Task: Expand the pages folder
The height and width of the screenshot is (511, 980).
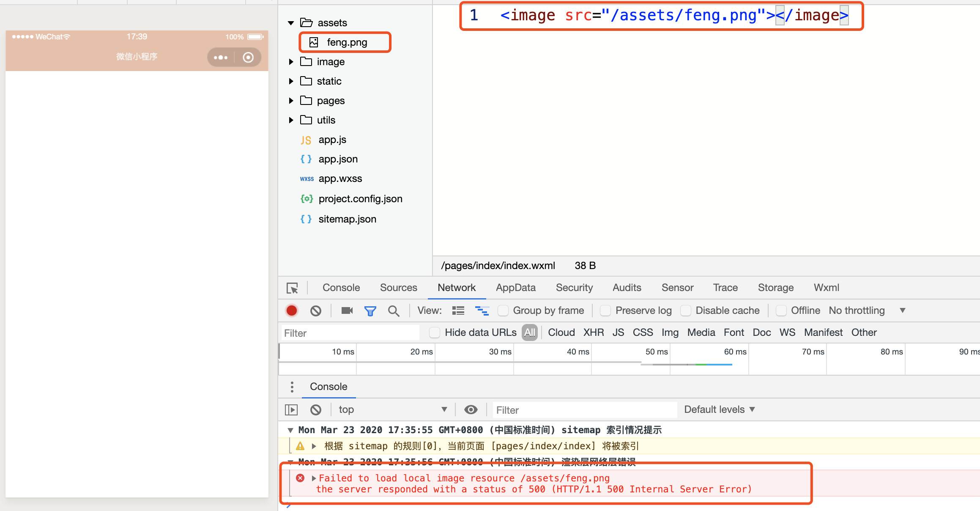Action: click(x=291, y=101)
